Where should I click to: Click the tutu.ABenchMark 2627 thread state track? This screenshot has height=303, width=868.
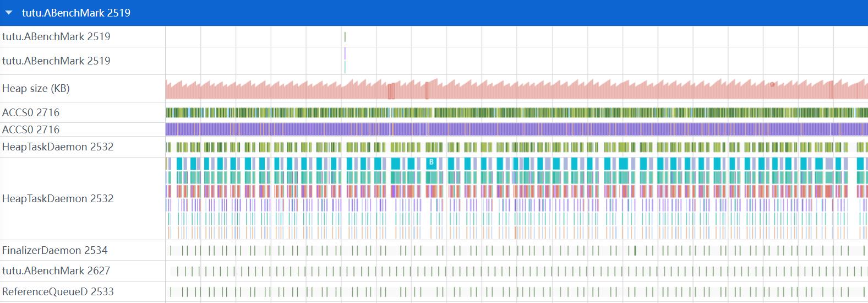516,271
